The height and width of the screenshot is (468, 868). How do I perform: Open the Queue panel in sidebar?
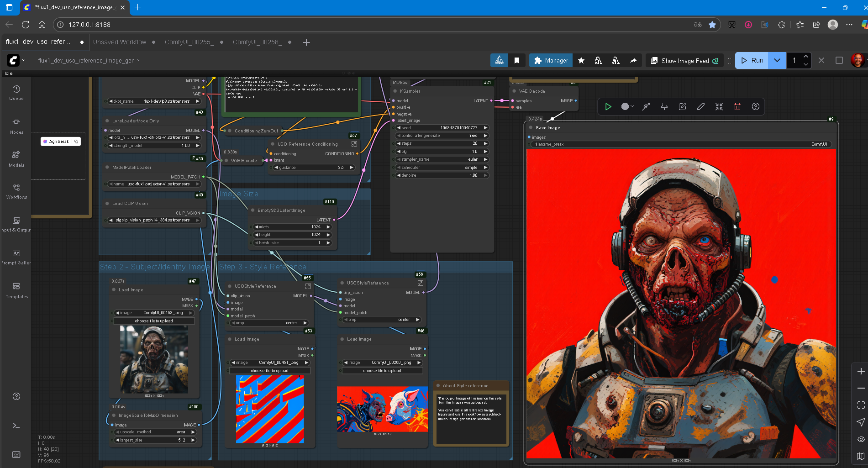[16, 92]
